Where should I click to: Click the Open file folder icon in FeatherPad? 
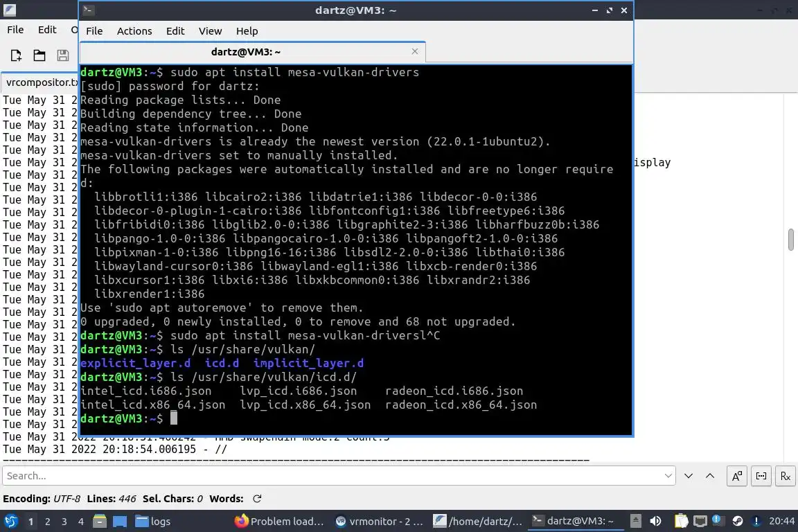(39, 55)
